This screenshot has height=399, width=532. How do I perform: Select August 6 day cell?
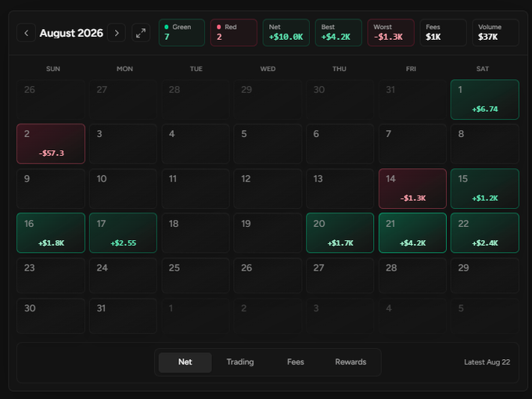click(340, 144)
